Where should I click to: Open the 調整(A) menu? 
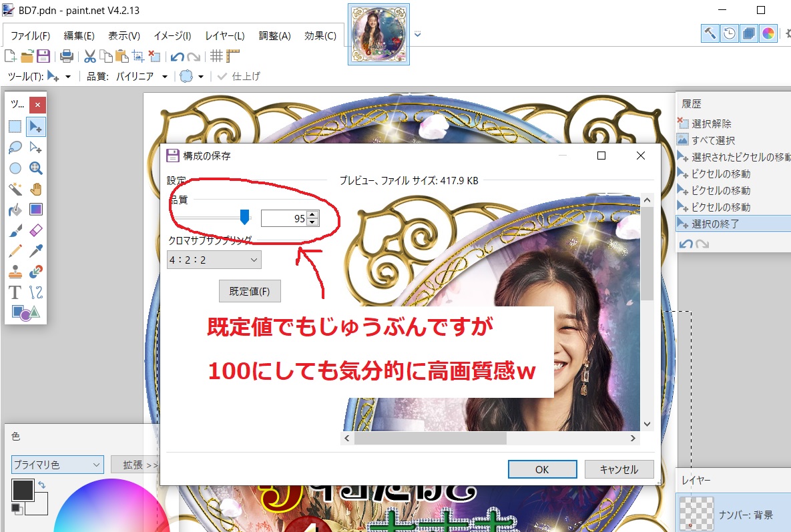275,36
